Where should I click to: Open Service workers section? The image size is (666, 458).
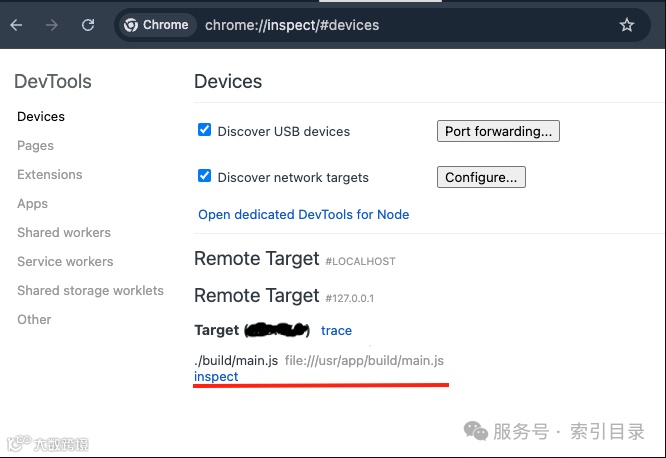(x=65, y=261)
